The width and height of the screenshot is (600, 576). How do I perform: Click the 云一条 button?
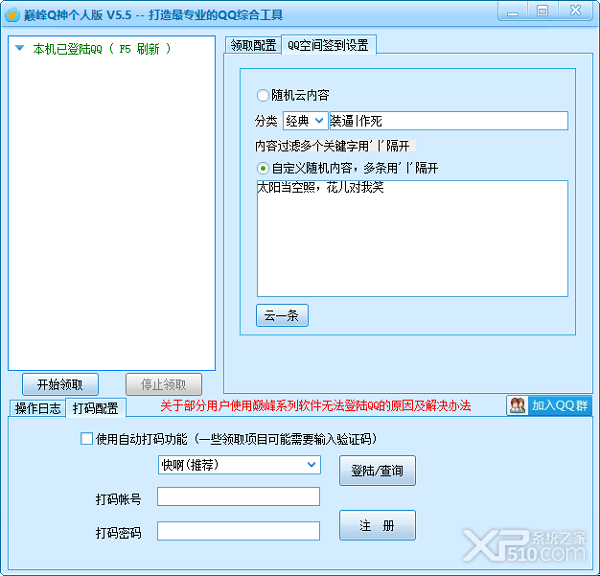pos(282,315)
